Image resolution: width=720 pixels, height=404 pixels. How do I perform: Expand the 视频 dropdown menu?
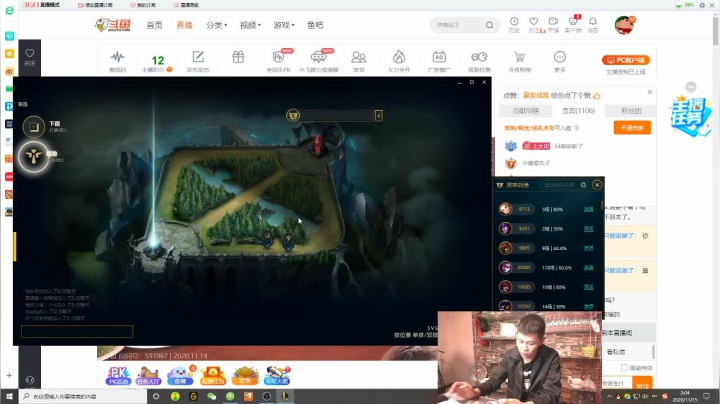point(250,25)
